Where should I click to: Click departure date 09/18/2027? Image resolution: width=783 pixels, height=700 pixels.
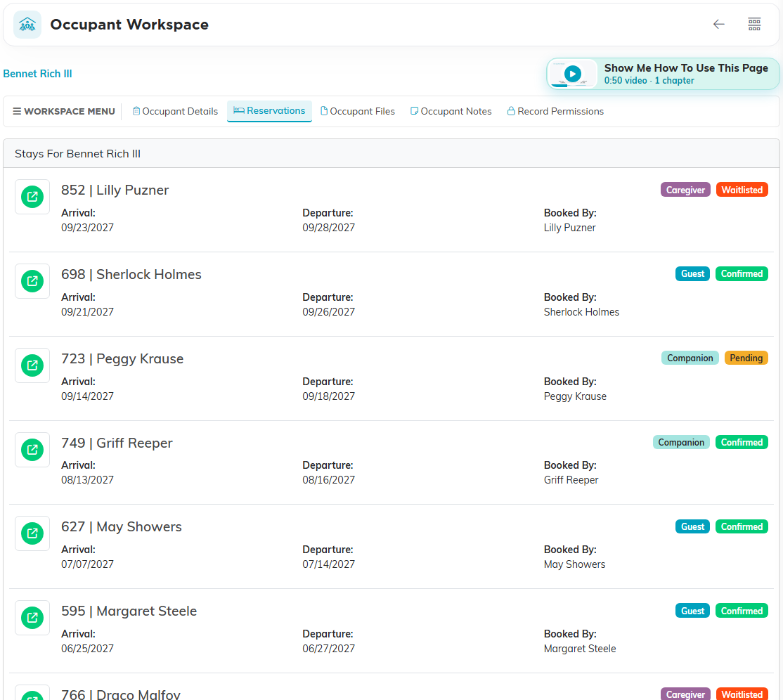coord(328,396)
